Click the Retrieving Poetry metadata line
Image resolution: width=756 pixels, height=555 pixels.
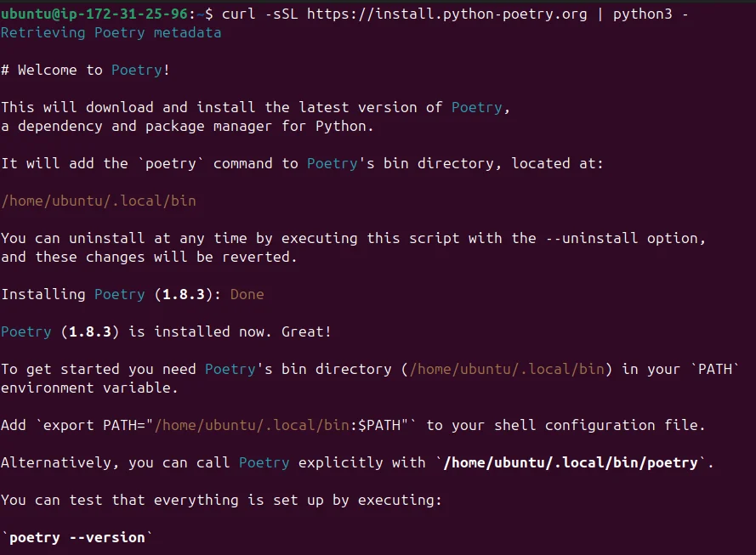(111, 33)
